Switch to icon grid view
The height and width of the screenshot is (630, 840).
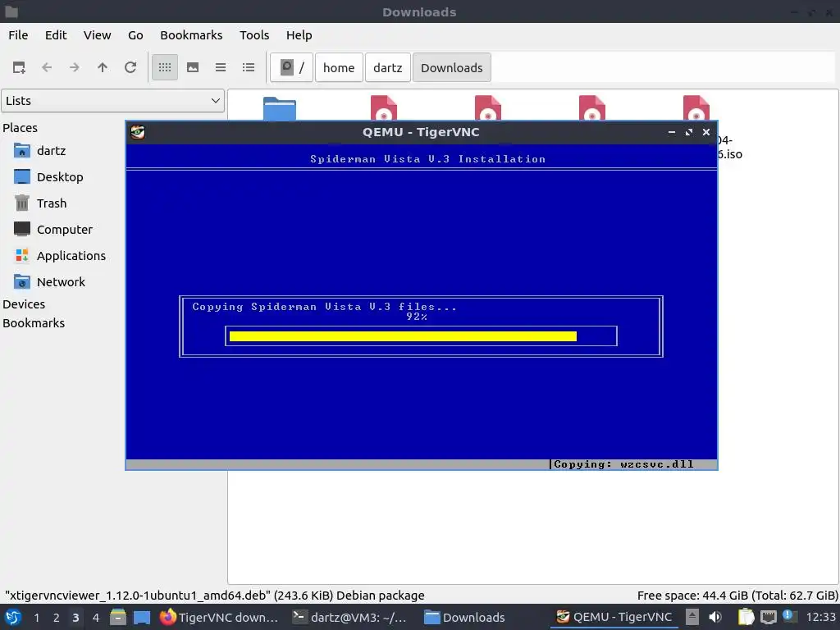165,67
